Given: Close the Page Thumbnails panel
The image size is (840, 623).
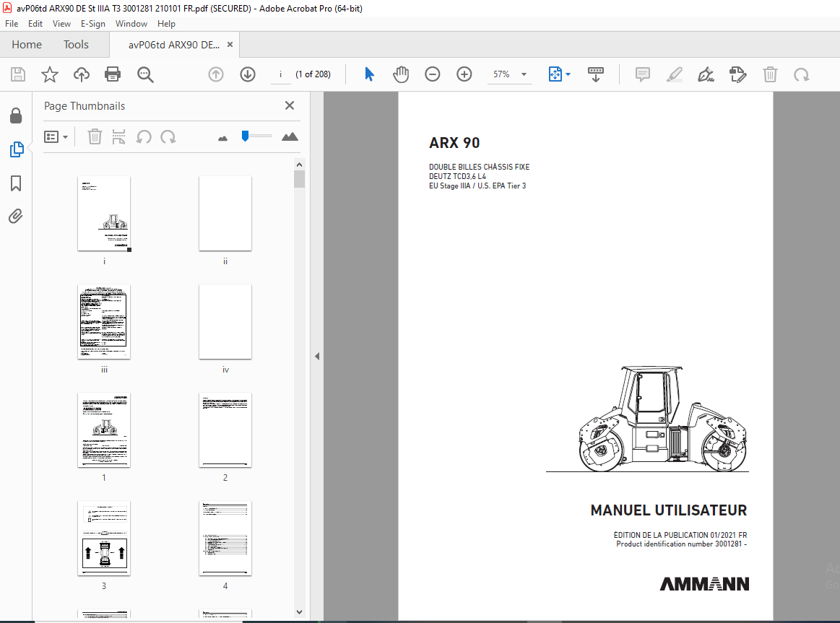Looking at the screenshot, I should (290, 105).
